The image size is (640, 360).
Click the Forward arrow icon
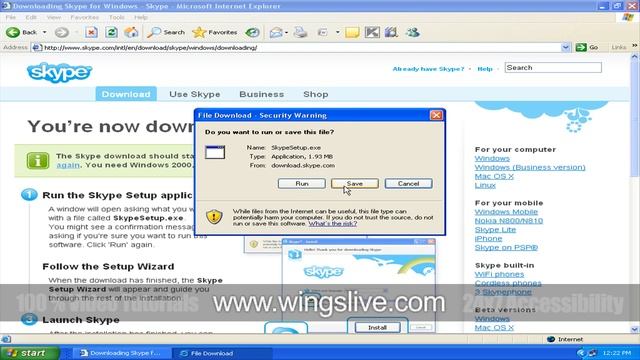pos(62,32)
